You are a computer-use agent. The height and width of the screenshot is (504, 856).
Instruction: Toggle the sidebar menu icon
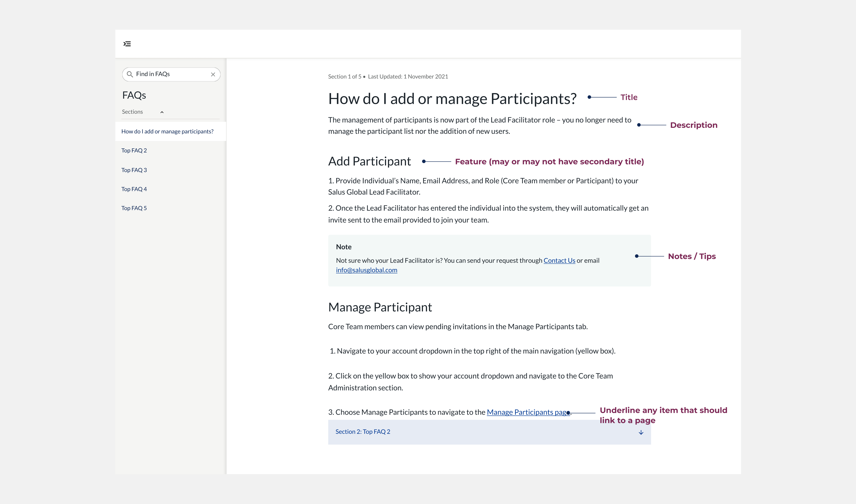[x=127, y=44]
